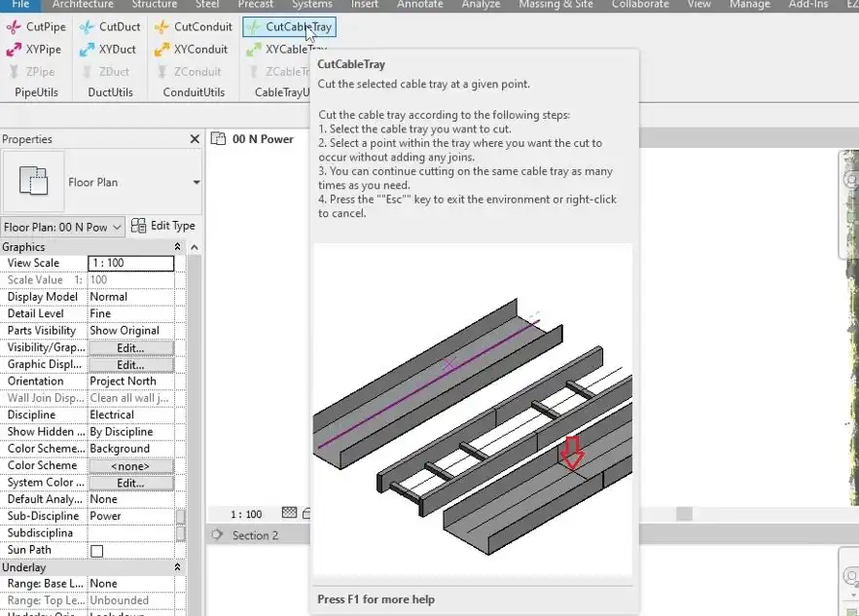The width and height of the screenshot is (859, 616).
Task: Collapse the Graphics properties section
Action: pyautogui.click(x=177, y=247)
